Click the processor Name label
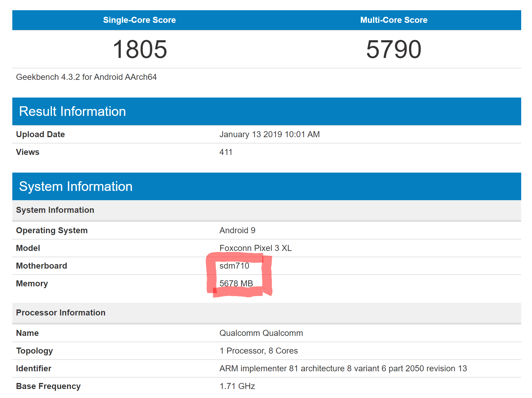 click(27, 333)
